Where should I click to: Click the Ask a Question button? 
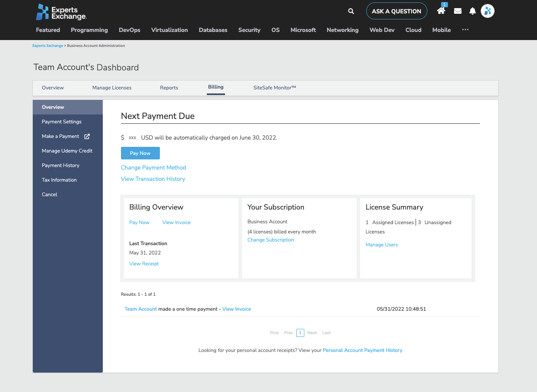pyautogui.click(x=396, y=11)
